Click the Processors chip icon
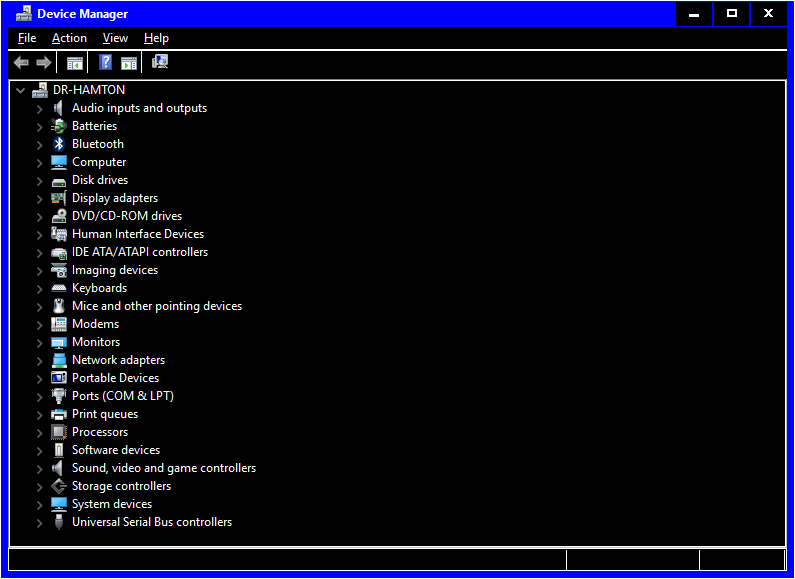The width and height of the screenshot is (795, 579). click(x=59, y=432)
